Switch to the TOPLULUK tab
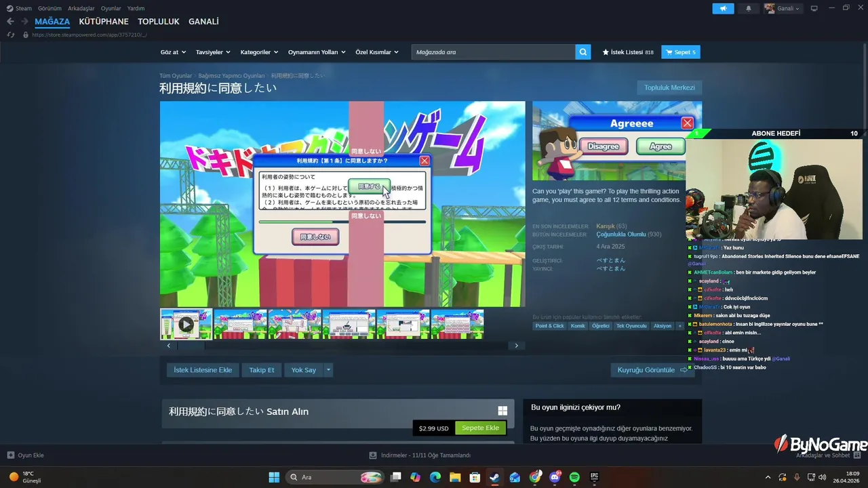This screenshot has width=868, height=488. [159, 22]
